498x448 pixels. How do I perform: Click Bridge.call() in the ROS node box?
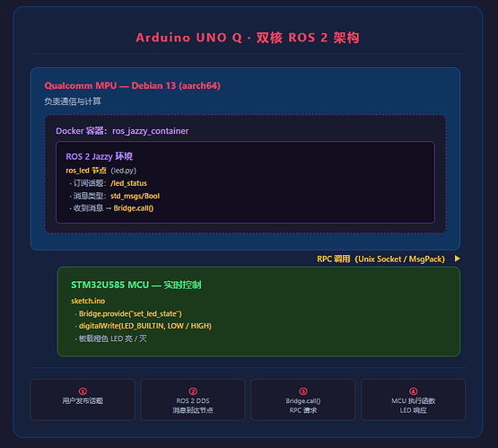(134, 208)
